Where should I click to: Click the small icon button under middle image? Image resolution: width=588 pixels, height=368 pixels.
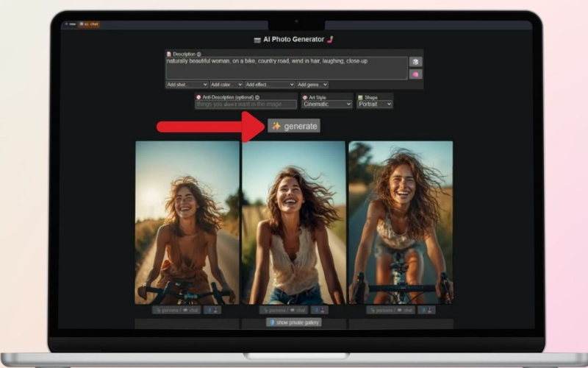click(x=320, y=310)
